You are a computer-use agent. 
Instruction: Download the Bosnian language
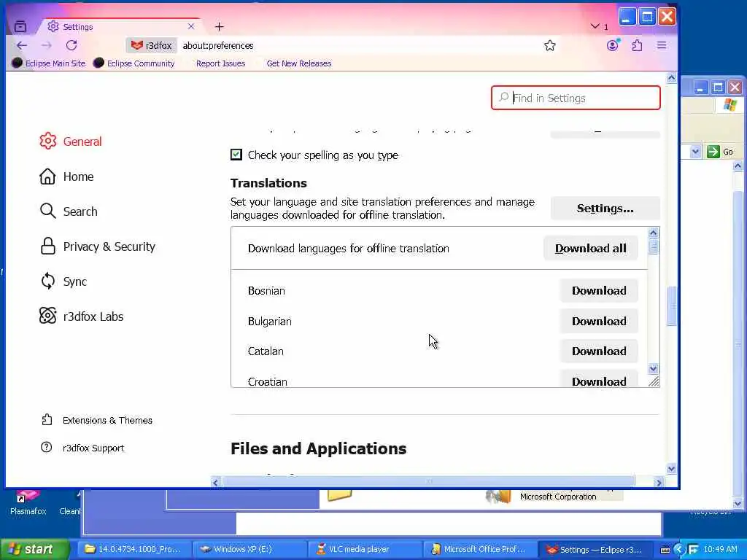(x=599, y=290)
